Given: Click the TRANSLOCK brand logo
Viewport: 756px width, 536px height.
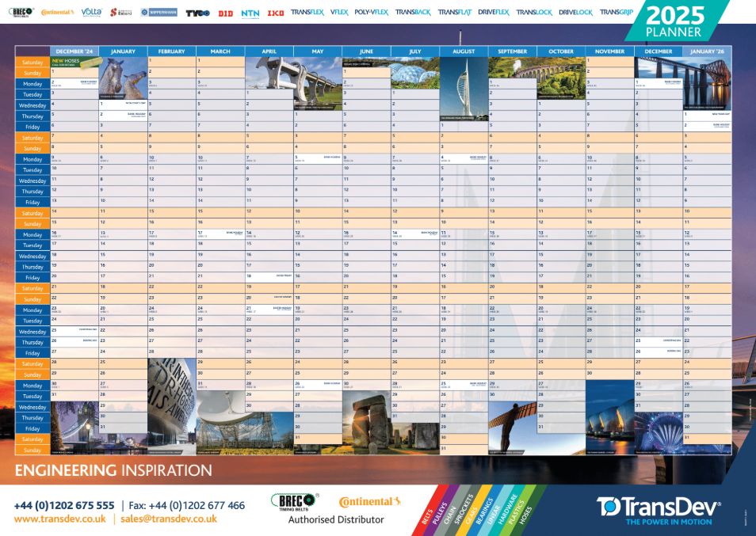Looking at the screenshot, I should tap(534, 12).
